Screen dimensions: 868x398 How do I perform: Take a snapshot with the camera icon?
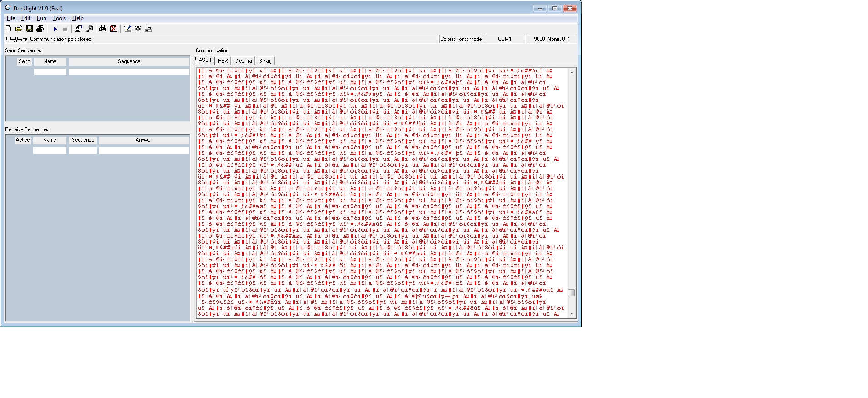pyautogui.click(x=138, y=29)
